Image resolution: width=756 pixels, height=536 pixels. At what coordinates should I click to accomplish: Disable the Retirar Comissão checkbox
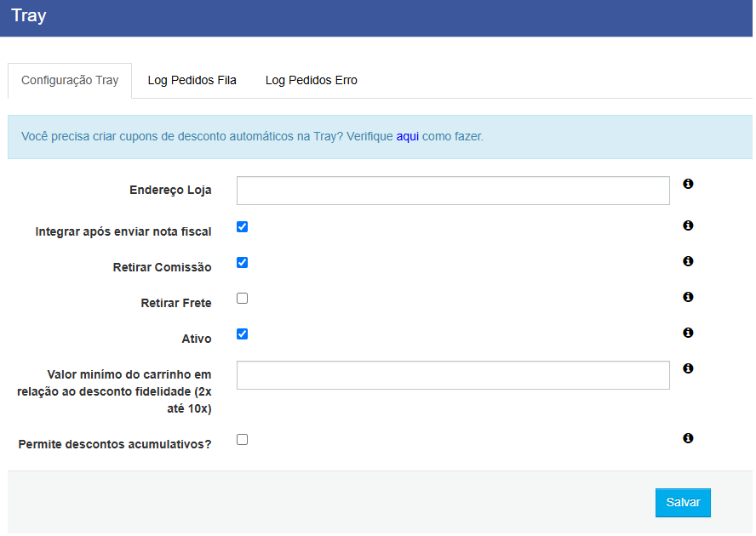(242, 263)
